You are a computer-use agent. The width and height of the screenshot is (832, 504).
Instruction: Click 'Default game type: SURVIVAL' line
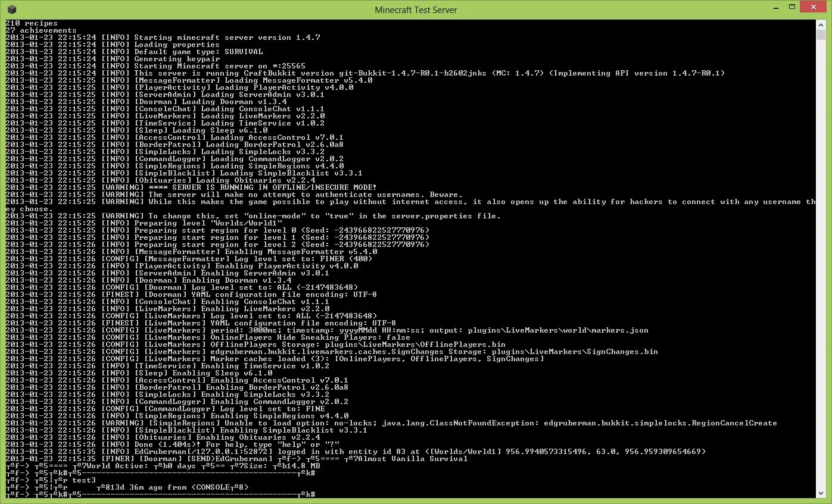[x=135, y=52]
